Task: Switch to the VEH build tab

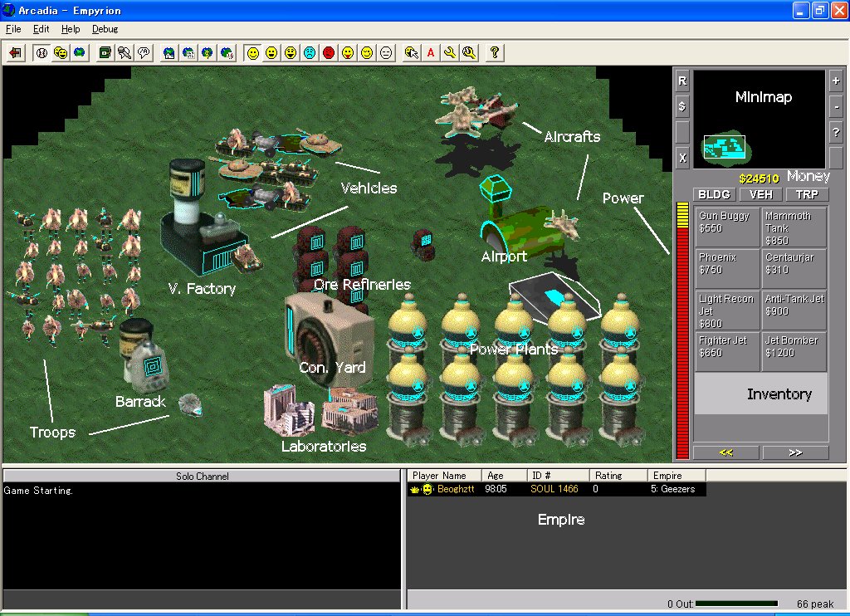Action: click(x=761, y=194)
